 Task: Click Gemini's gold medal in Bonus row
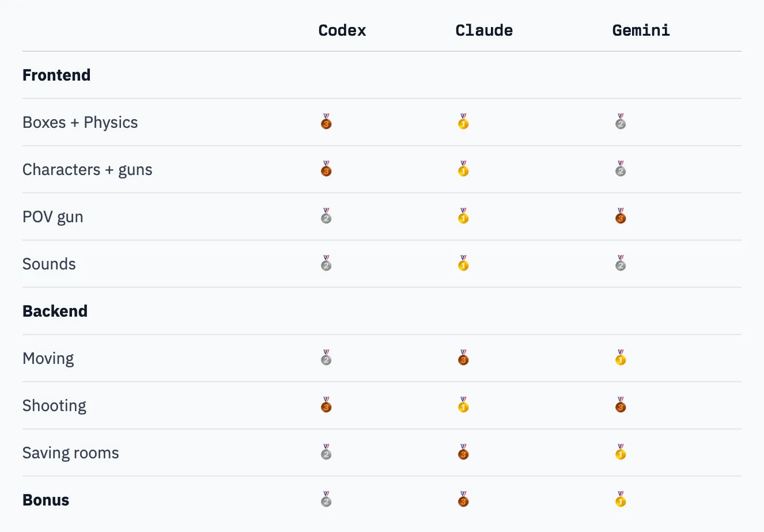coord(621,500)
